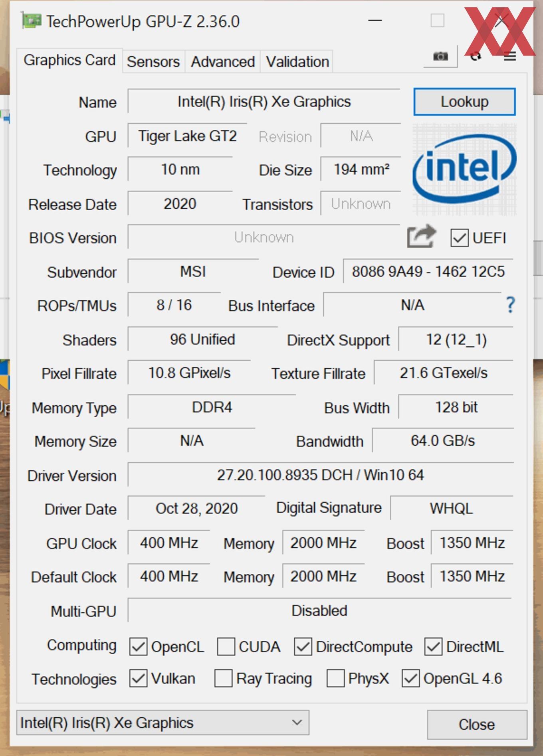Click the ROPs/TMUs value 8 / 16

click(x=174, y=305)
